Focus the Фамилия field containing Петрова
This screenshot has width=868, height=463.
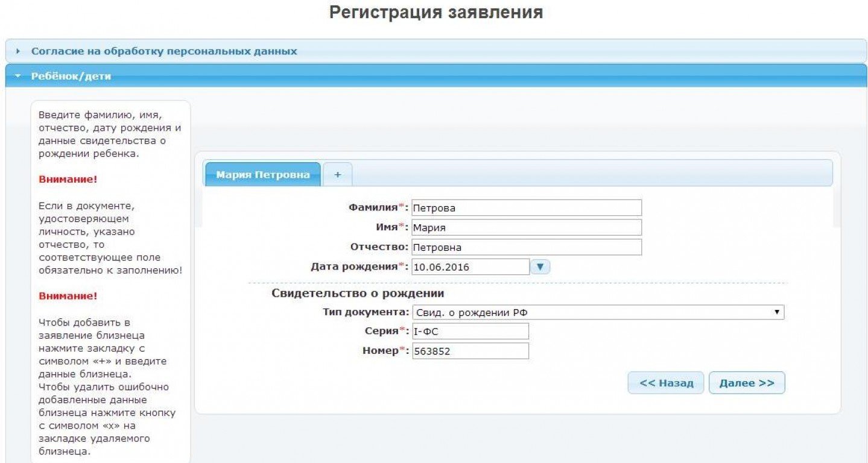[x=526, y=208]
